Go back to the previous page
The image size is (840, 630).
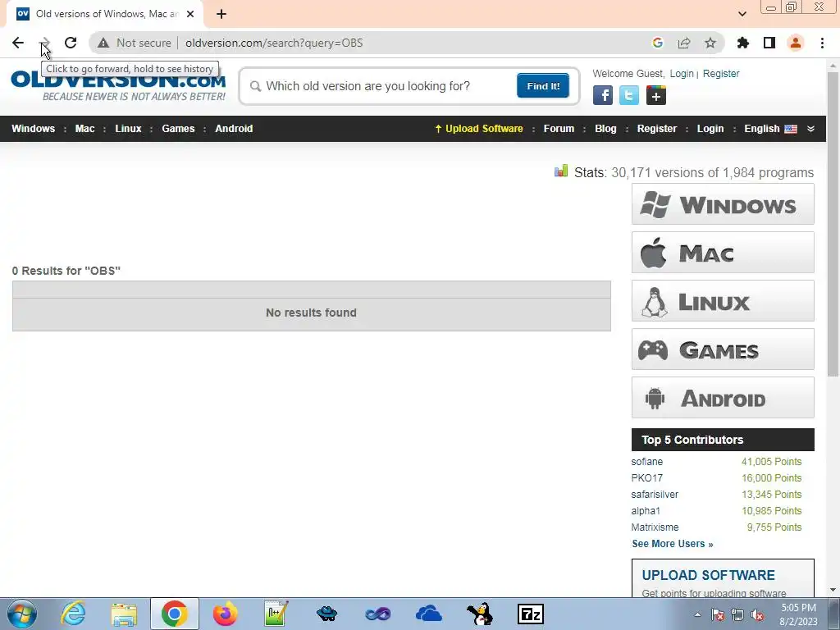(x=18, y=43)
